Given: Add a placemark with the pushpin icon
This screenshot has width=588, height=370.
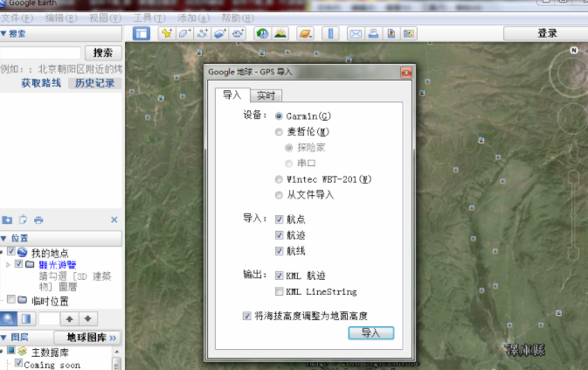Looking at the screenshot, I should (167, 33).
